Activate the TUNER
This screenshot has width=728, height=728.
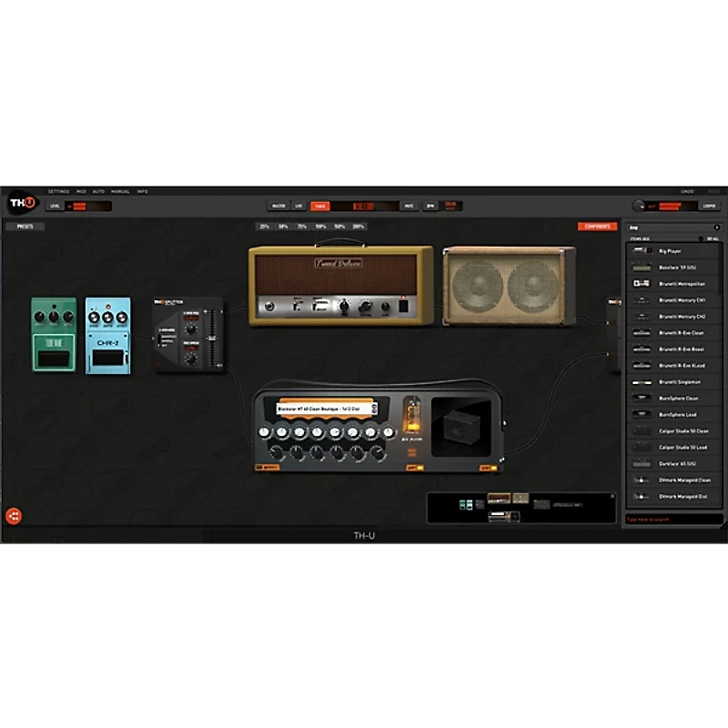tap(318, 203)
